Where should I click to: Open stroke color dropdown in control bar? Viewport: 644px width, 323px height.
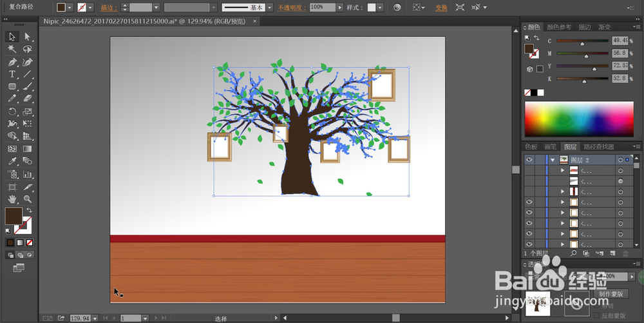tap(90, 7)
